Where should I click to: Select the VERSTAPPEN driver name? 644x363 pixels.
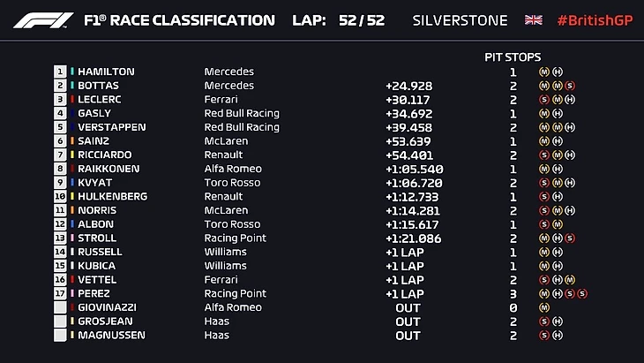pyautogui.click(x=111, y=127)
